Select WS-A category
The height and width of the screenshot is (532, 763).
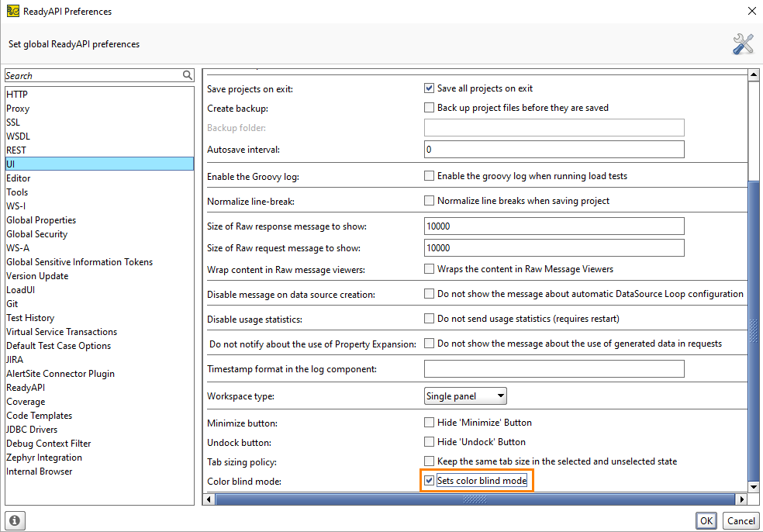pos(99,247)
